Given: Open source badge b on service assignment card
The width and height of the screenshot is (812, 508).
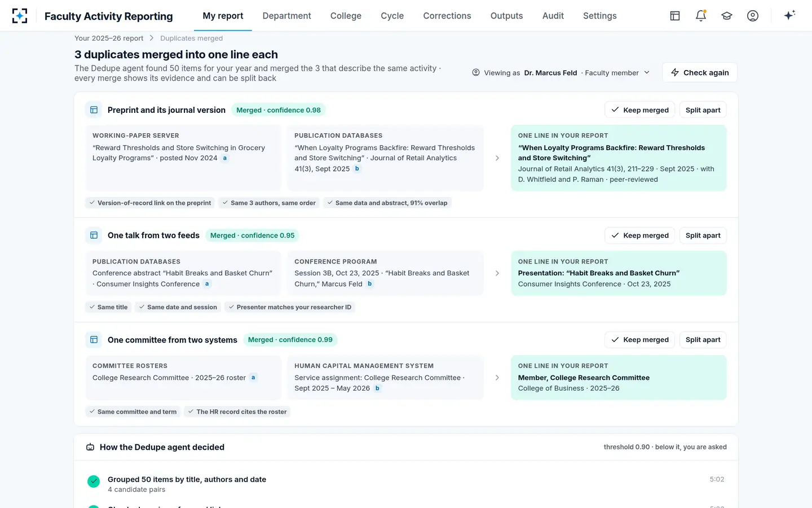Looking at the screenshot, I should 377,388.
